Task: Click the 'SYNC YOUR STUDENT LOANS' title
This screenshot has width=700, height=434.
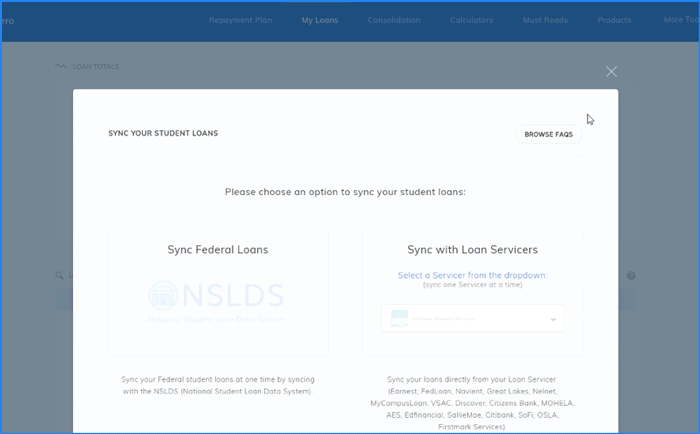Action: pos(163,133)
